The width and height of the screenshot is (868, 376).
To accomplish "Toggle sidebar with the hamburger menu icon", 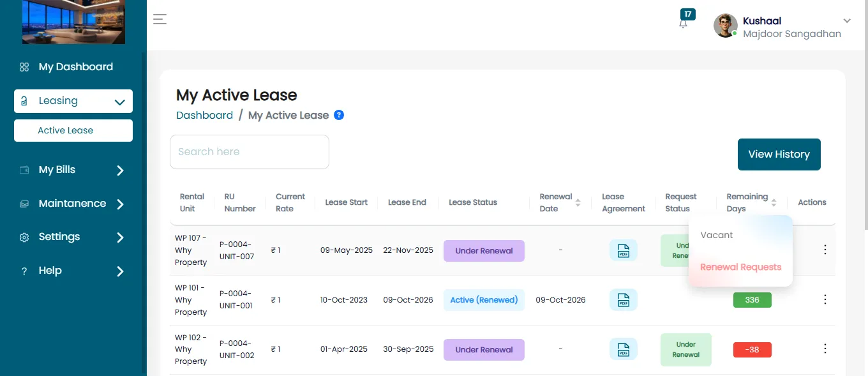I will 160,19.
